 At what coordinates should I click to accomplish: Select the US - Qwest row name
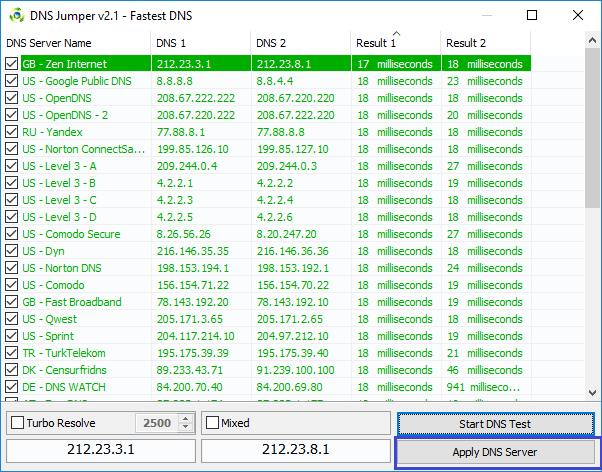50,319
